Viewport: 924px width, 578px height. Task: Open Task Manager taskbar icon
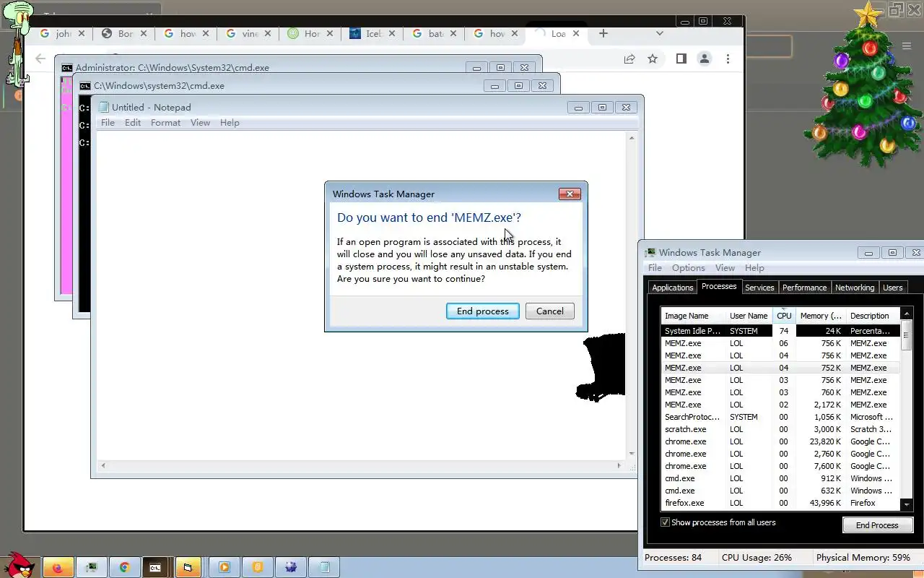[92, 567]
